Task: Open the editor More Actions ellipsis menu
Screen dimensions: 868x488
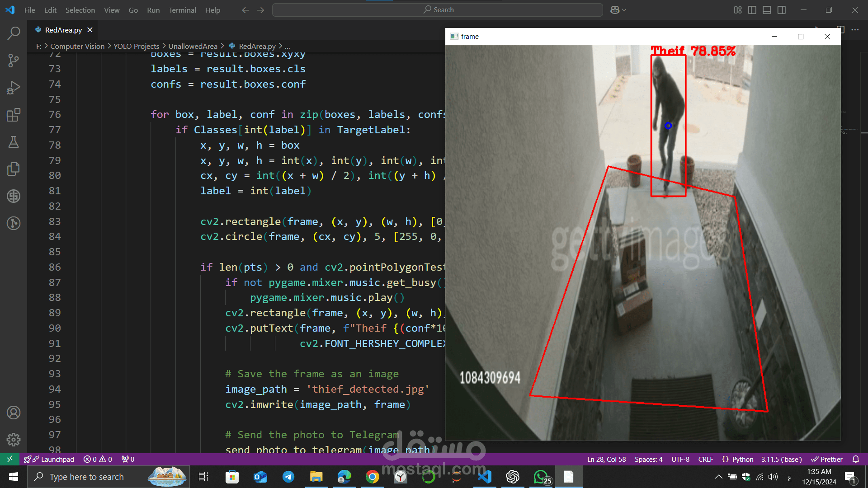Action: coord(855,30)
